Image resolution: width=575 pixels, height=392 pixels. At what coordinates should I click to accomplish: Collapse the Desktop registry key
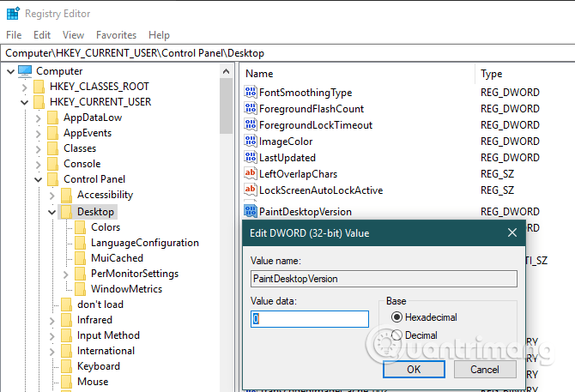(x=52, y=212)
